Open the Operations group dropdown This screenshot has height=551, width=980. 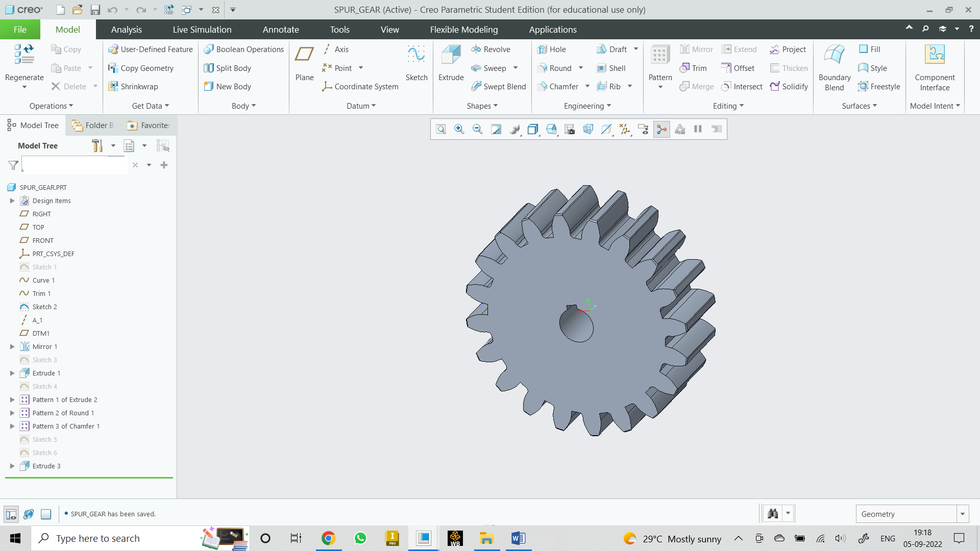[x=52, y=106]
